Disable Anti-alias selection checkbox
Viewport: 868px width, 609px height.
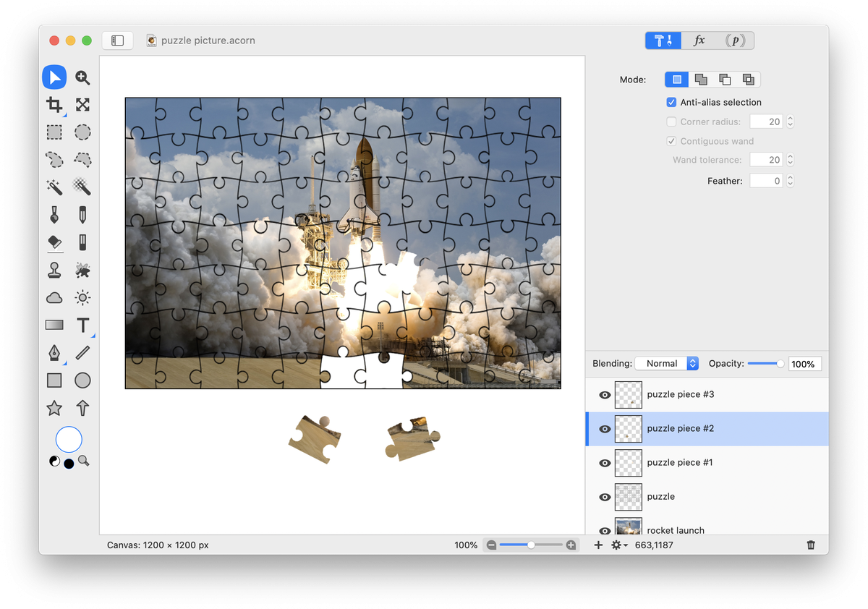click(671, 103)
